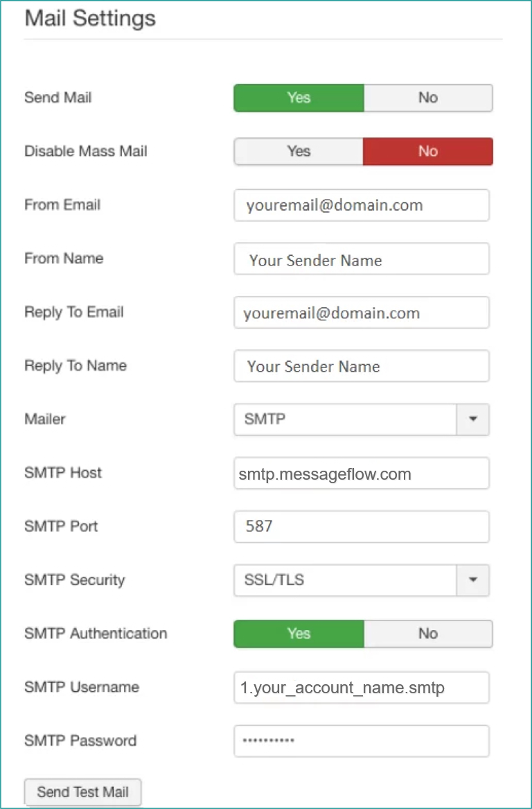
Task: Click the SSL/TLS security select box
Action: [x=345, y=580]
